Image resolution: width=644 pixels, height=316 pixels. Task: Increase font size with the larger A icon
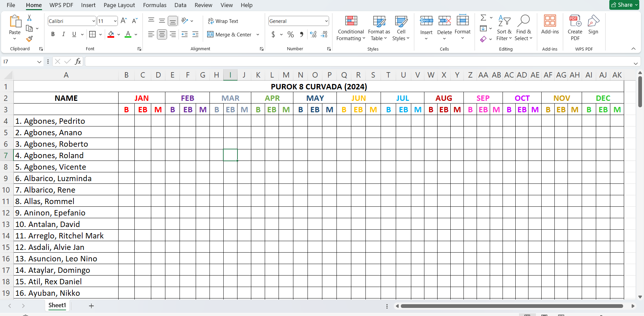pyautogui.click(x=124, y=21)
